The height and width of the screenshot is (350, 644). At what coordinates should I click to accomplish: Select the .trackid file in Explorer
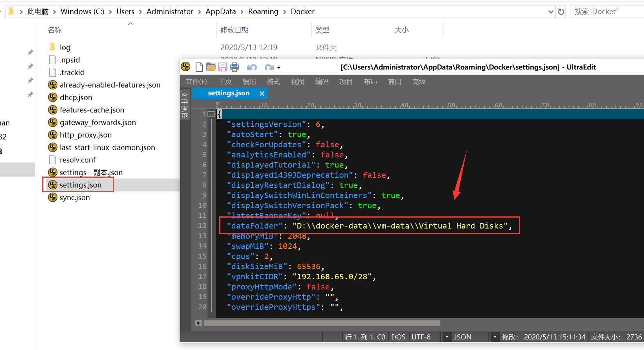[x=72, y=72]
